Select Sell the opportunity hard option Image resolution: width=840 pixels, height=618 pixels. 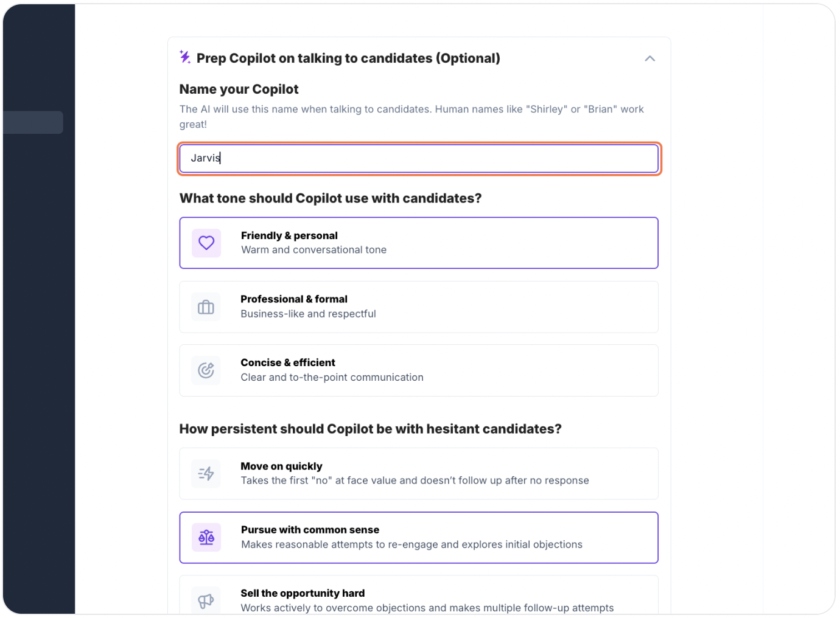[419, 597]
